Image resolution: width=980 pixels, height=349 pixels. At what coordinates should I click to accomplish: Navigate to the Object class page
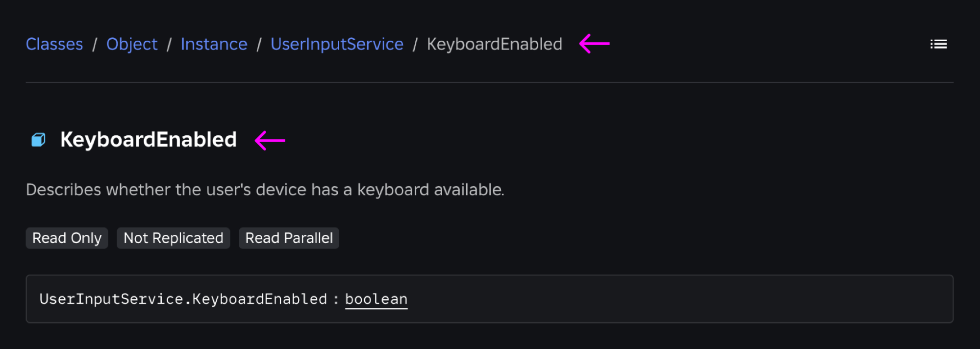pos(131,44)
